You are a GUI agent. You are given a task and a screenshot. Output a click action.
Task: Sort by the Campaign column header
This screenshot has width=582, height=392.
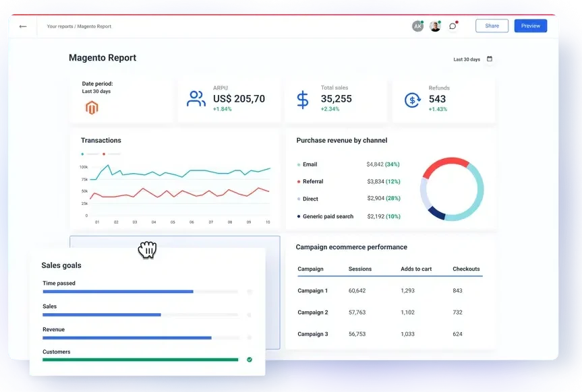[x=310, y=269]
